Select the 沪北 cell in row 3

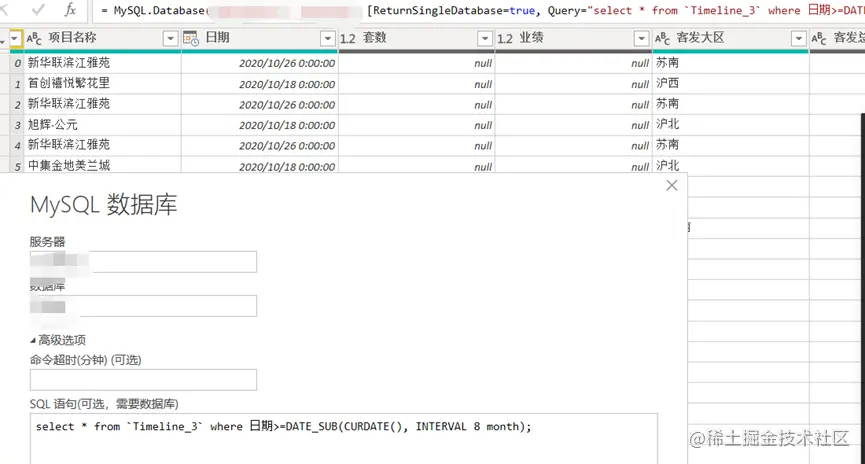(731, 125)
